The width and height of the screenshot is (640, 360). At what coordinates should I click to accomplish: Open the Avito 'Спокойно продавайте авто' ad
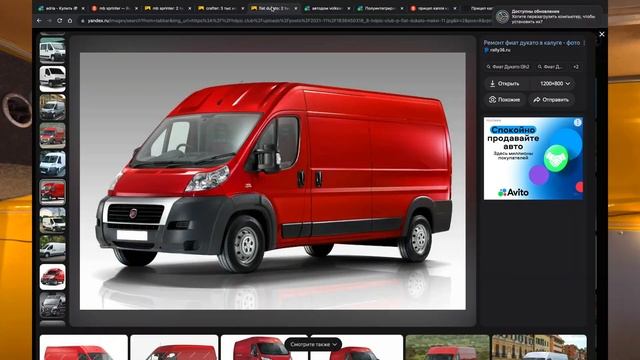(533, 158)
